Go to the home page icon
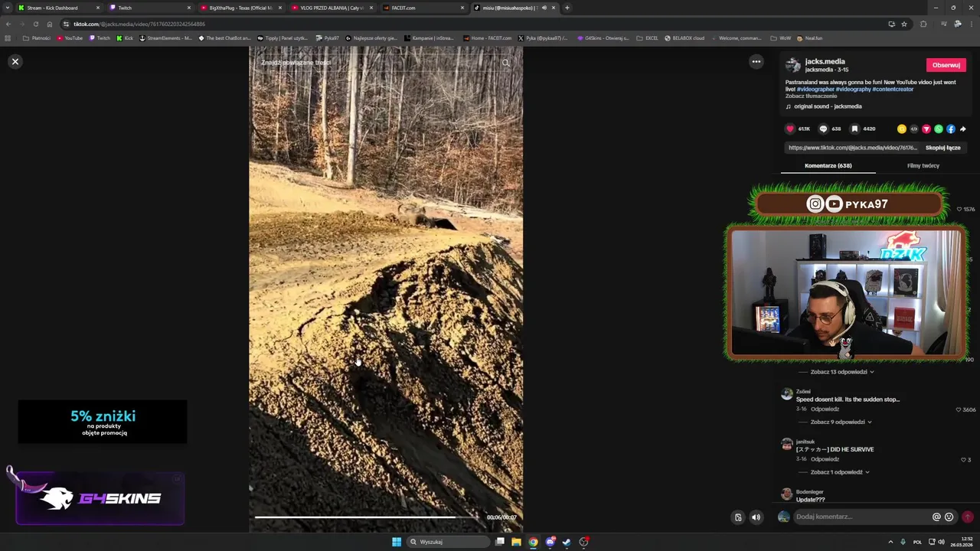The image size is (980, 551). [x=50, y=24]
